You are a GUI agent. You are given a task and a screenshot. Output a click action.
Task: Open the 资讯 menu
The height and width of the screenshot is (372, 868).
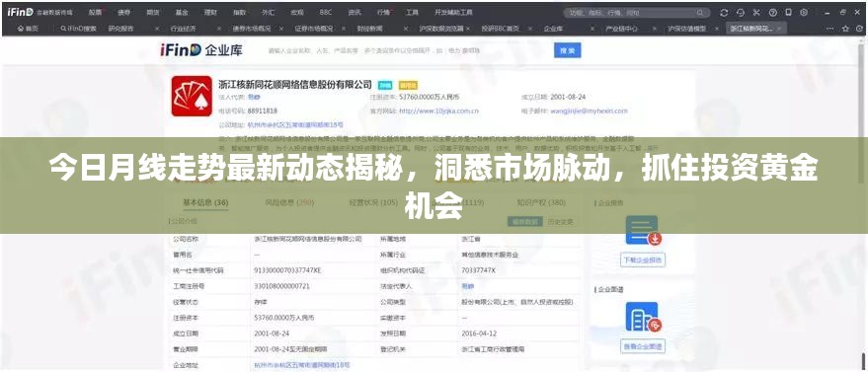[x=355, y=12]
